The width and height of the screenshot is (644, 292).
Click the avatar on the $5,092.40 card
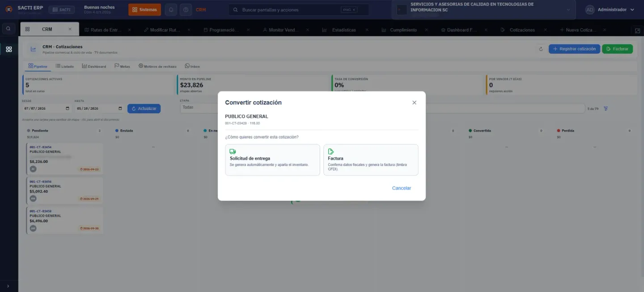tap(33, 198)
